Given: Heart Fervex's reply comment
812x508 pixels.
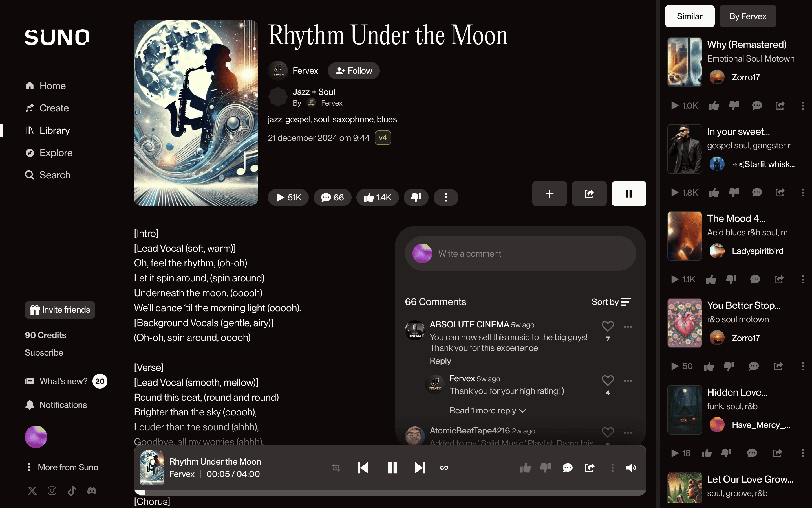Looking at the screenshot, I should pyautogui.click(x=608, y=380).
